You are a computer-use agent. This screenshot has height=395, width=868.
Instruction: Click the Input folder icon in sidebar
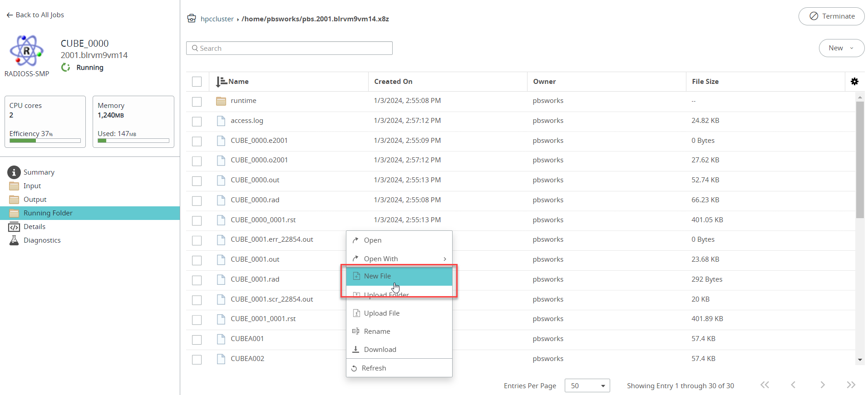[14, 186]
